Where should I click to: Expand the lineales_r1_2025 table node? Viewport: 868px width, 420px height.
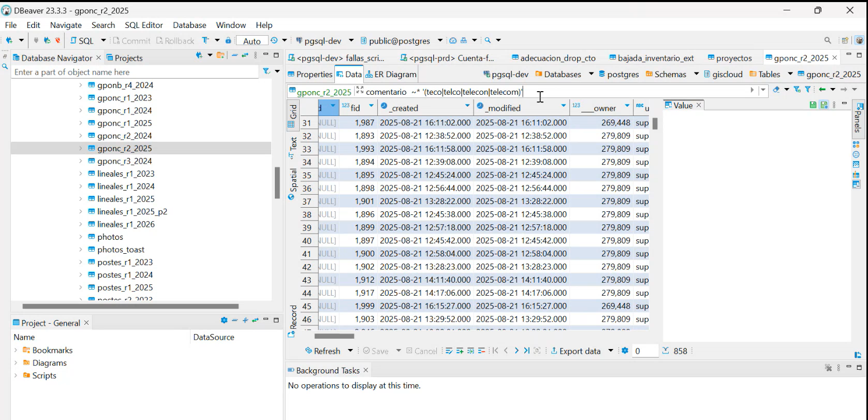click(81, 199)
